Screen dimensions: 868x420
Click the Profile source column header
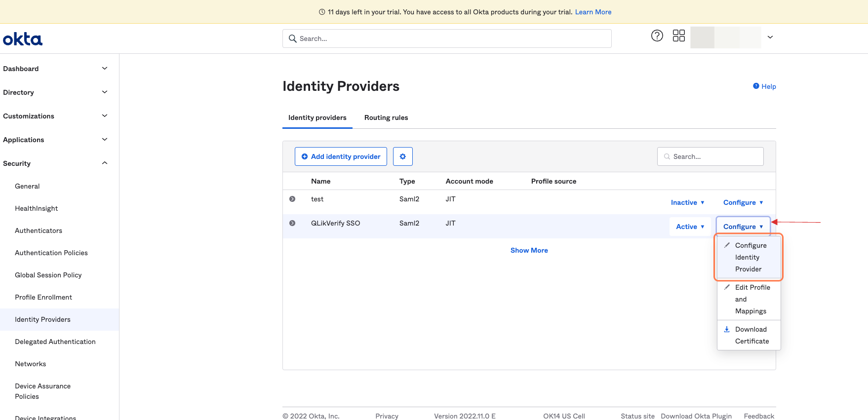pyautogui.click(x=554, y=181)
